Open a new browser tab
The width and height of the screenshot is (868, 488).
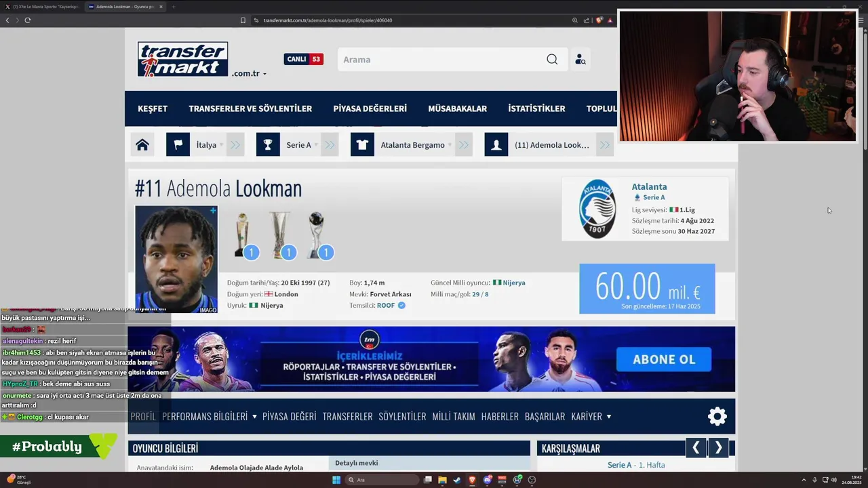pyautogui.click(x=173, y=7)
